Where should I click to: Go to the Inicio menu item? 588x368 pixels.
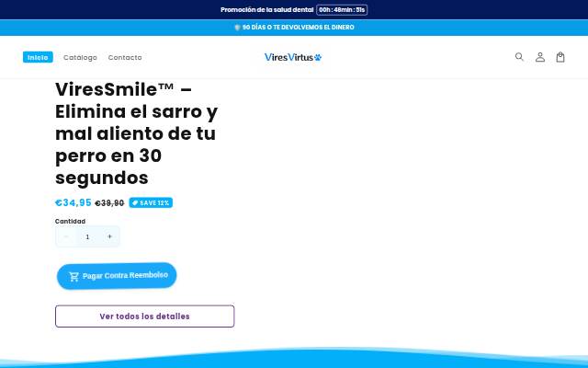[38, 57]
